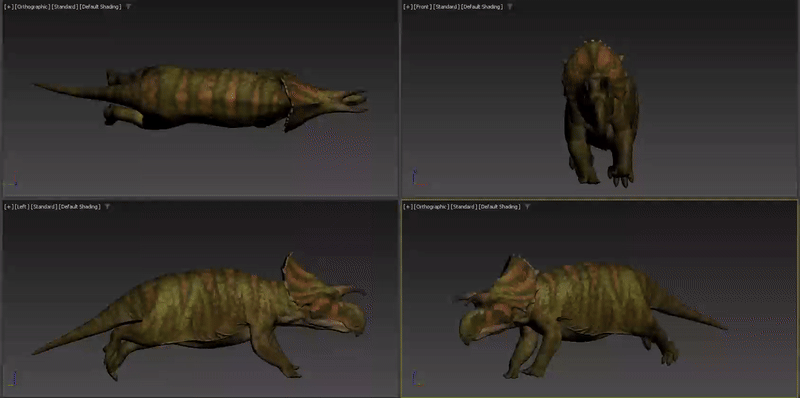Click the axis gizmo in the Left viewport
This screenshot has height=398, width=800.
pyautogui.click(x=12, y=379)
